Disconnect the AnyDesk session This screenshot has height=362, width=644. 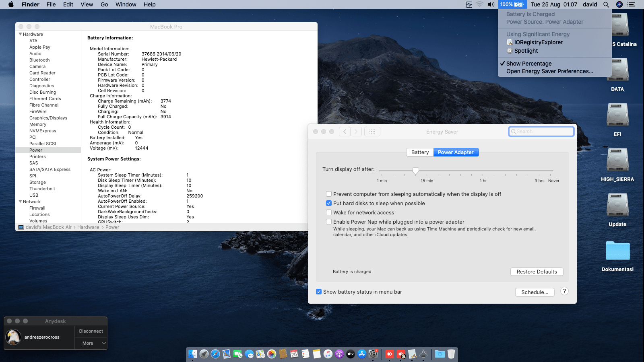point(91,331)
